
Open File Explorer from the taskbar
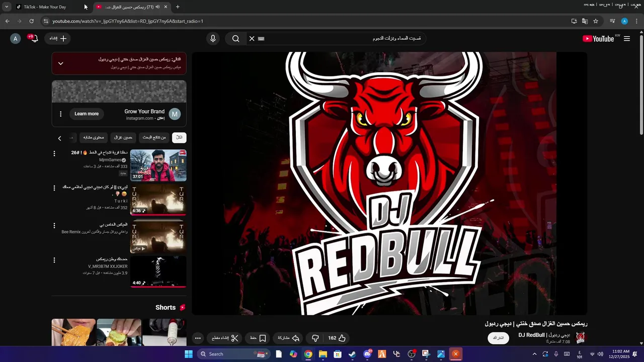coord(323,354)
